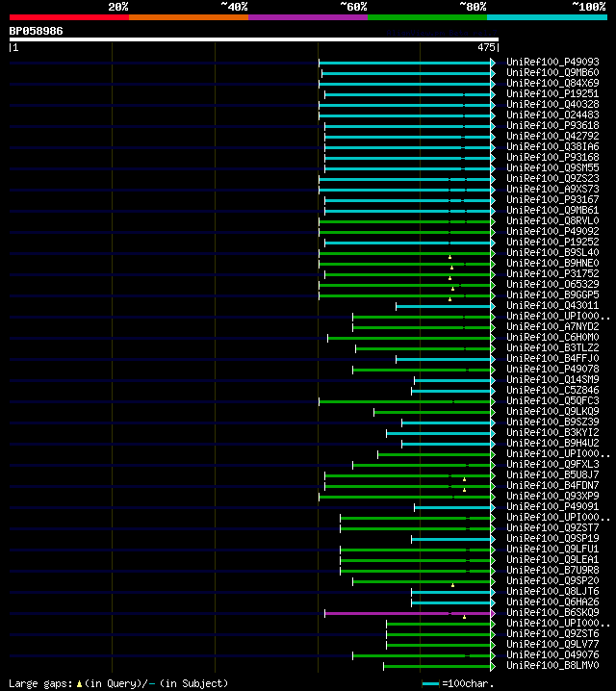Image resolution: width=616 pixels, height=691 pixels.
Task: Select the UniRef100_B9SL40 label
Action: click(x=552, y=252)
